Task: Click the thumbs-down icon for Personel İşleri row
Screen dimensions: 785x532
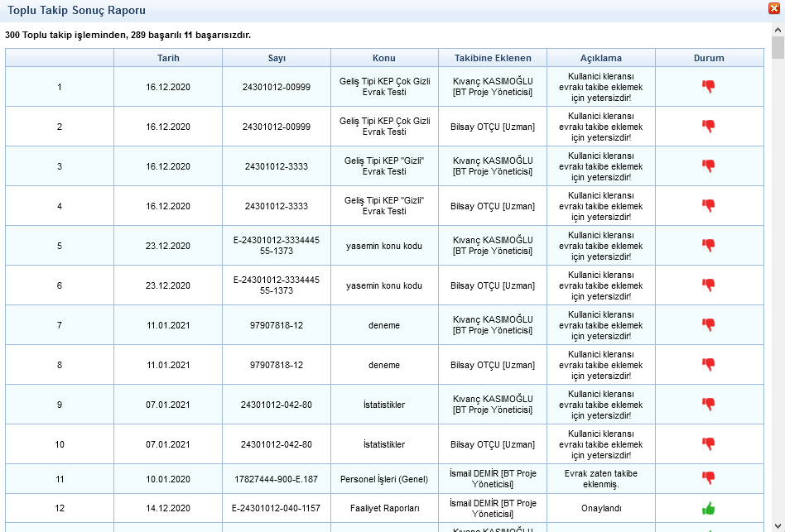Action: click(708, 478)
